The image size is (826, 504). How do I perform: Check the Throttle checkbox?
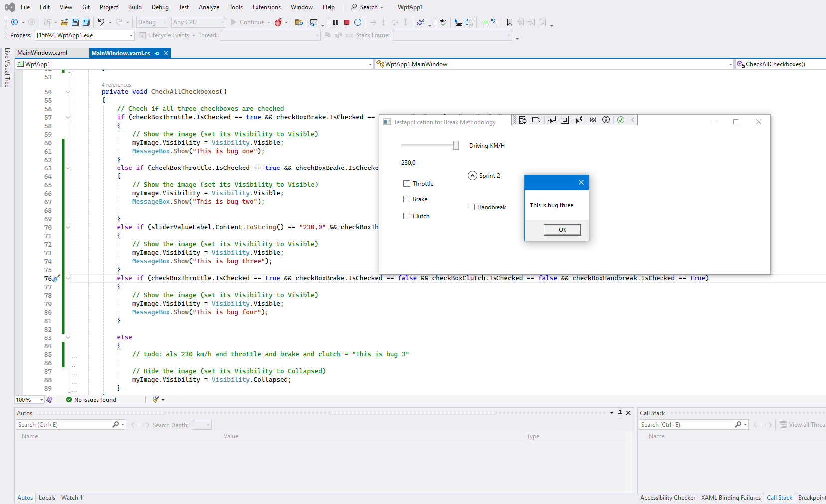(407, 184)
